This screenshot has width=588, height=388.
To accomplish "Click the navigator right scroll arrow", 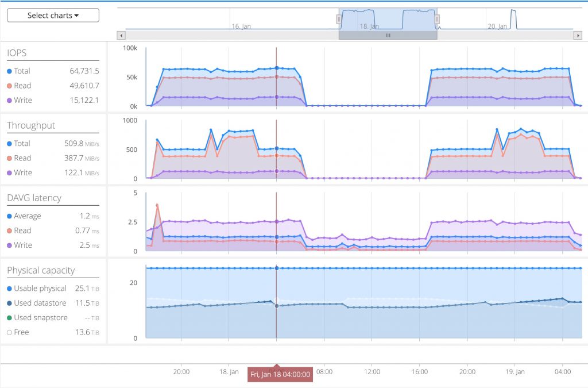I will click(x=578, y=35).
